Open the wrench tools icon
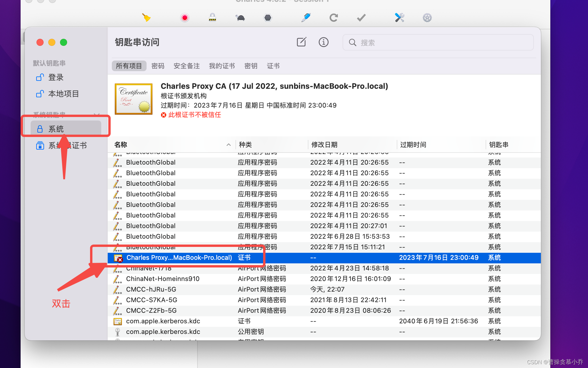The height and width of the screenshot is (368, 588). click(x=399, y=18)
